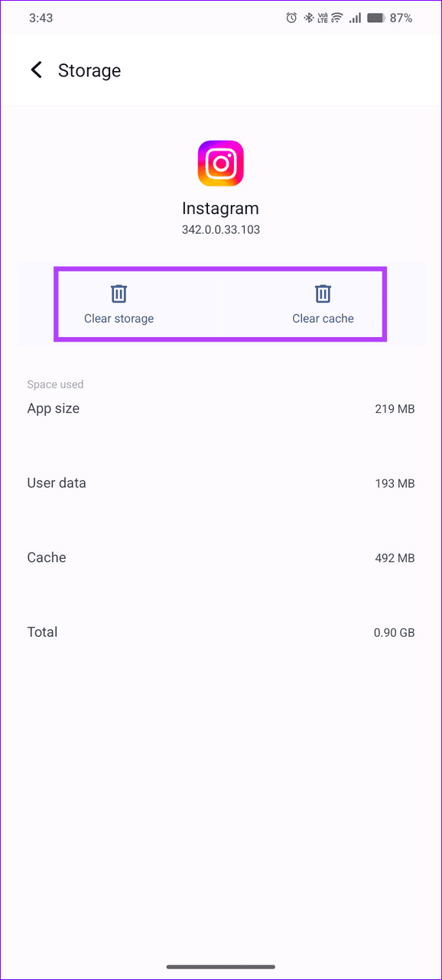Select the App size row
442x980 pixels.
tap(220, 408)
